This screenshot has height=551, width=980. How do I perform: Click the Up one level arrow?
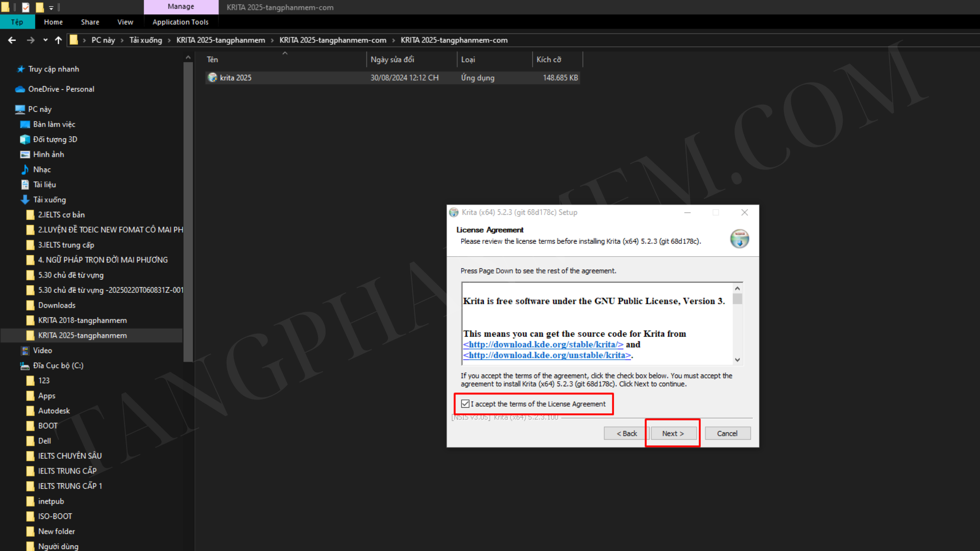pos(58,40)
